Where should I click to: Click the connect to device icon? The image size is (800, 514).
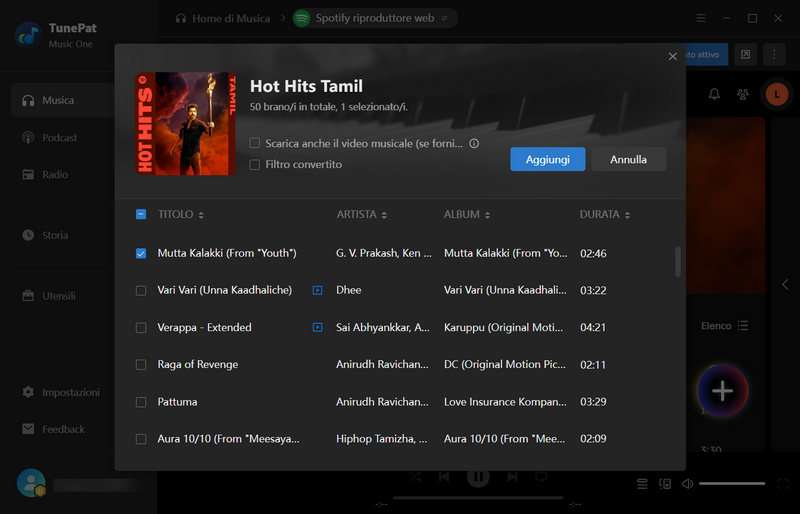[x=665, y=483]
